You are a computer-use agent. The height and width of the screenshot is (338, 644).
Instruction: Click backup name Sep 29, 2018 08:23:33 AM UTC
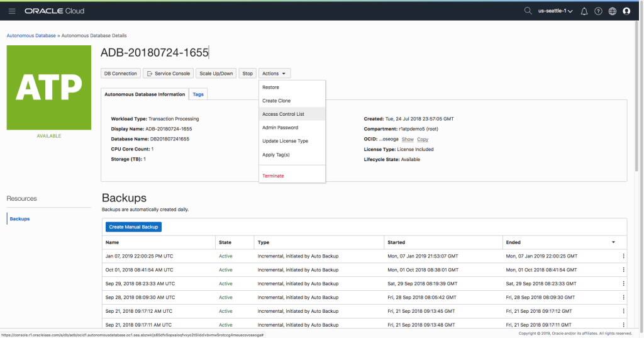click(140, 284)
